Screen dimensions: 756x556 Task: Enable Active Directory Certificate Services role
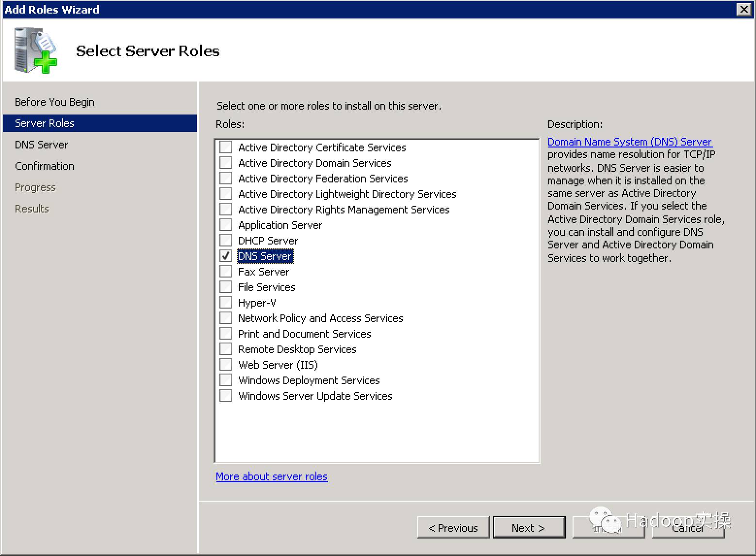226,147
